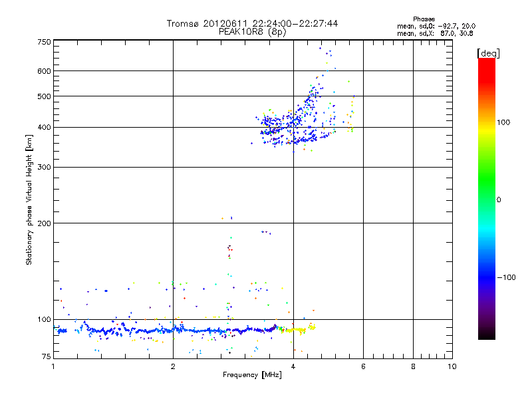Viewport: 532px width, 399px height.
Task: Click the y-axis tick label '75'
Action: coord(47,356)
